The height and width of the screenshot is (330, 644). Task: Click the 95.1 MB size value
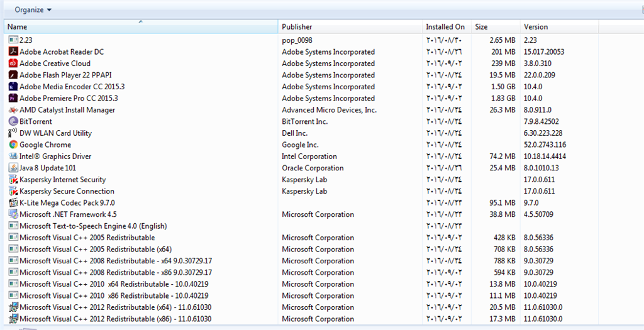tap(502, 202)
